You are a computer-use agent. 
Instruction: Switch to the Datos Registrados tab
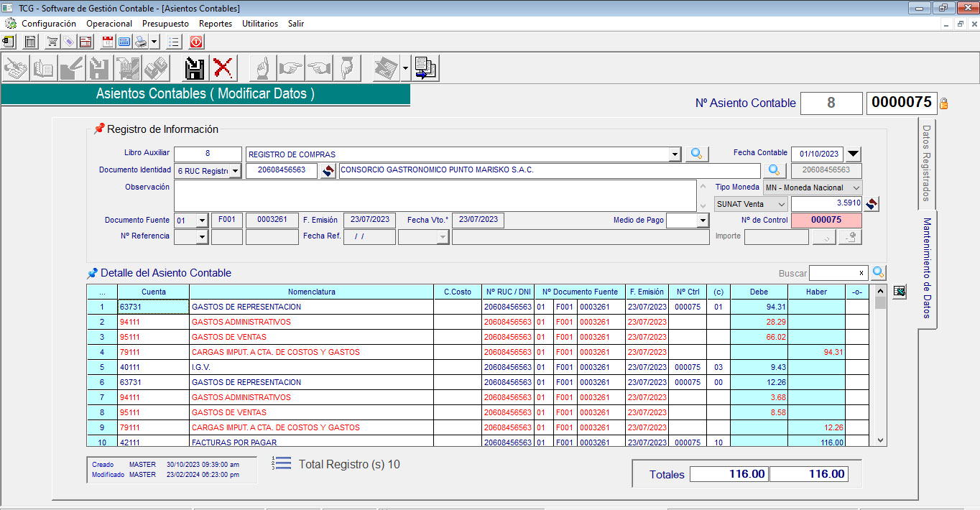coord(927,162)
